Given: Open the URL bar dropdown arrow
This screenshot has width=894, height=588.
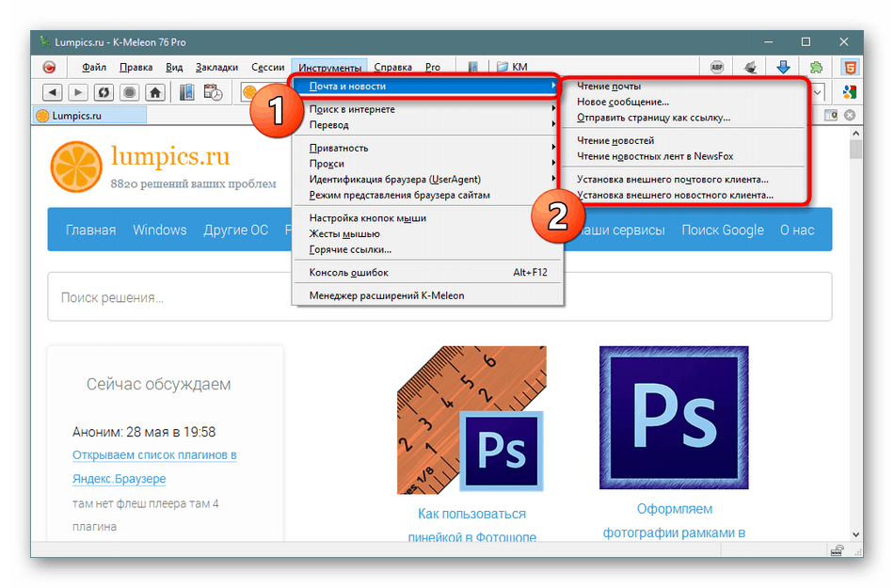Looking at the screenshot, I should point(818,92).
